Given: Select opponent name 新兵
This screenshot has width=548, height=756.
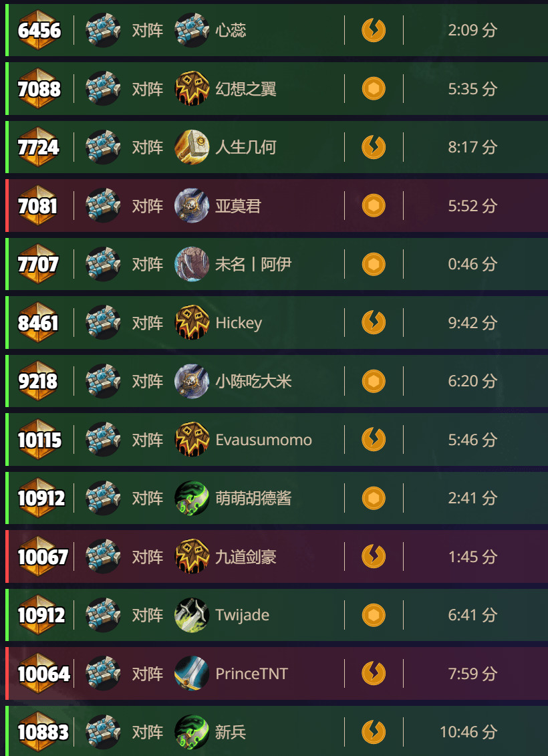Looking at the screenshot, I should [x=231, y=733].
